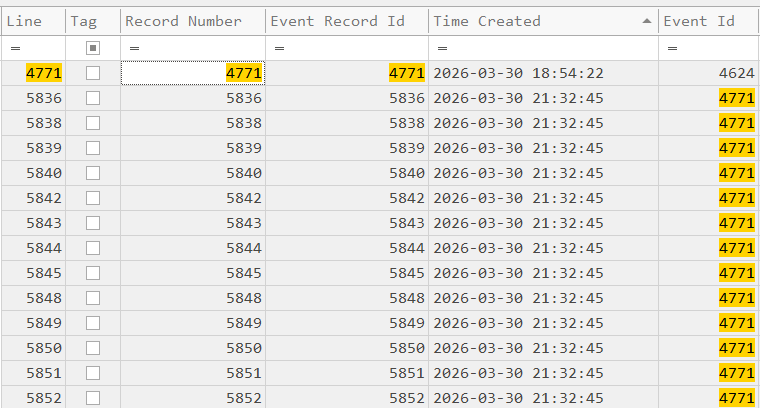
Task: Tag the row with line 5839
Action: coord(93,148)
